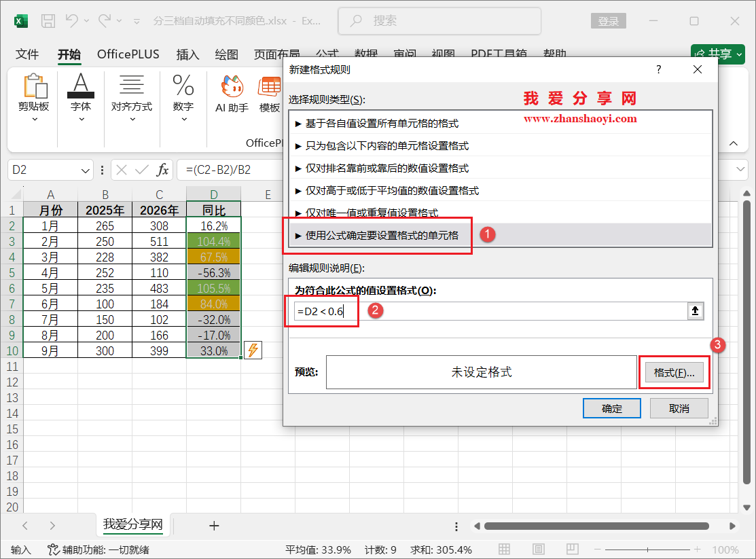Image resolution: width=756 pixels, height=559 pixels.
Task: Go to previous sheet arrow
Action: (25, 526)
